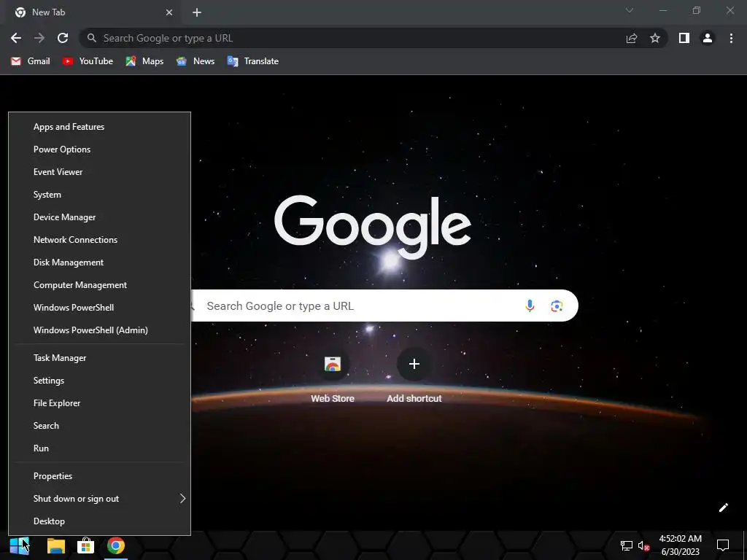Open the Translate bookmark
This screenshot has height=560, width=747.
pyautogui.click(x=253, y=61)
